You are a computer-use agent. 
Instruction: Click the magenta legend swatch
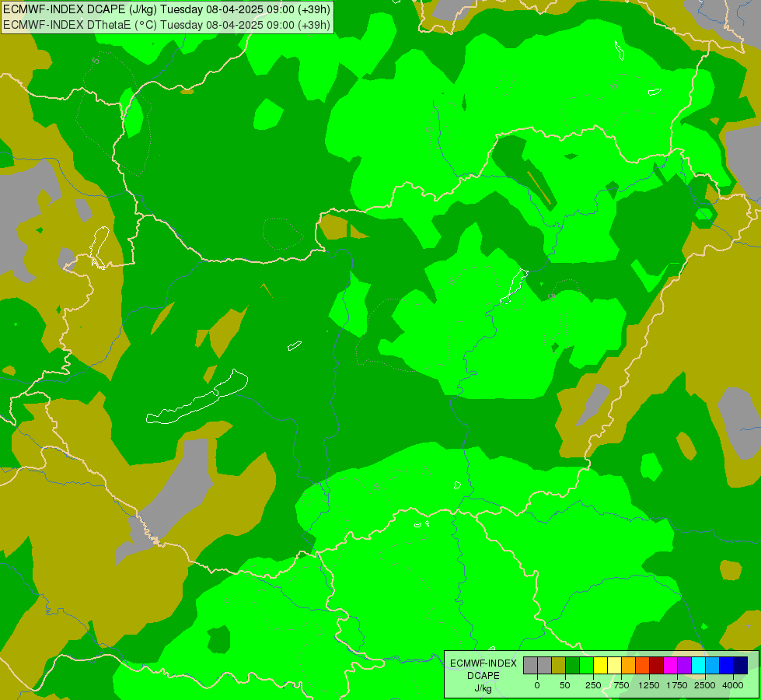point(670,665)
